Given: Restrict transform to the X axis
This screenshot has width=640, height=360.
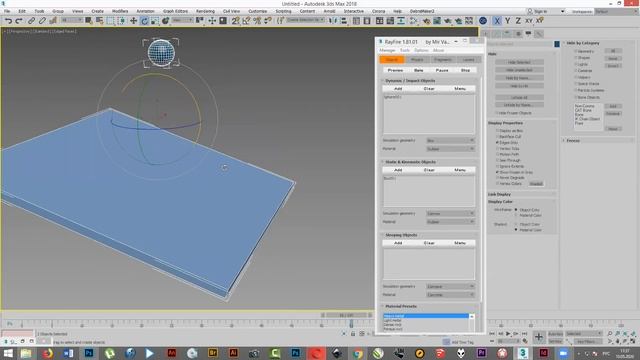Looking at the screenshot, I should pyautogui.click(x=497, y=20).
